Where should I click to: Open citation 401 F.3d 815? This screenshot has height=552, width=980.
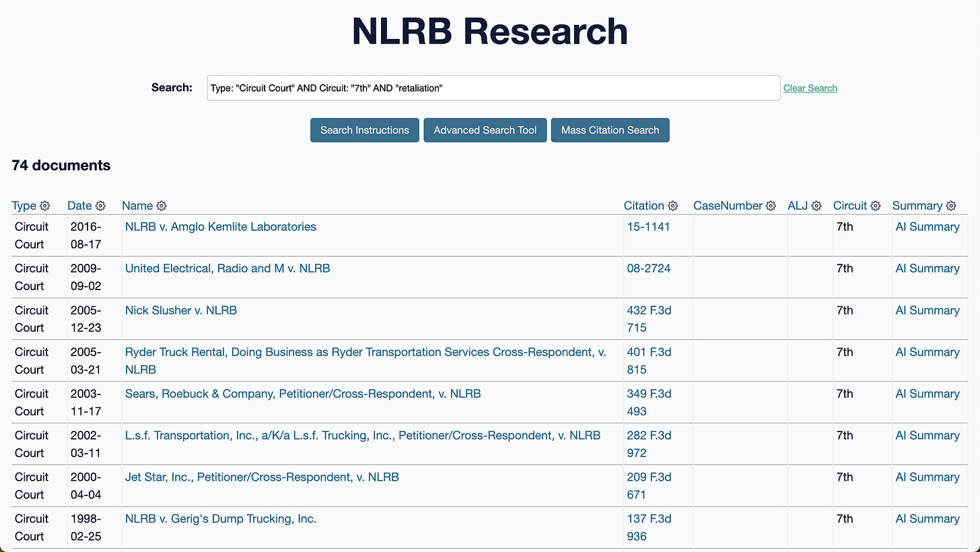point(650,361)
